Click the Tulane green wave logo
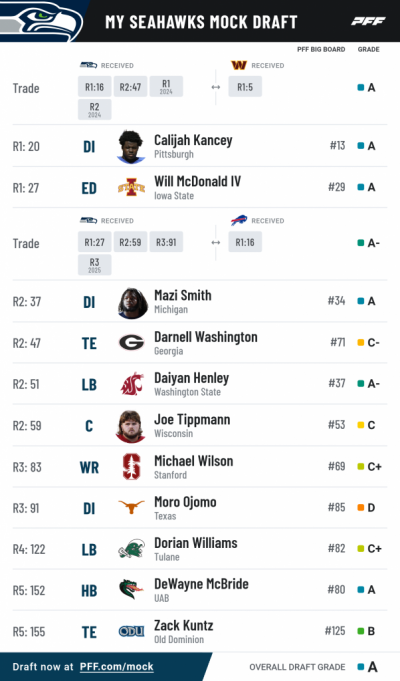 click(x=131, y=549)
